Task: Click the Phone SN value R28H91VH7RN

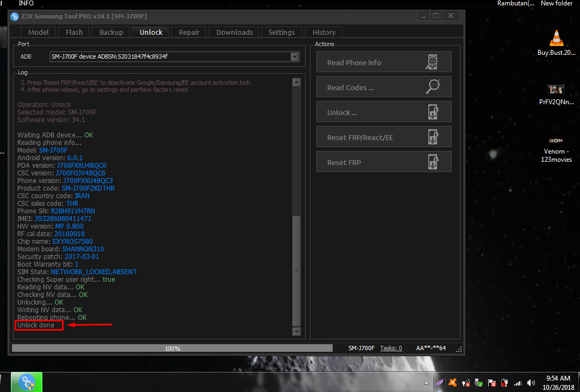Action: pyautogui.click(x=73, y=211)
